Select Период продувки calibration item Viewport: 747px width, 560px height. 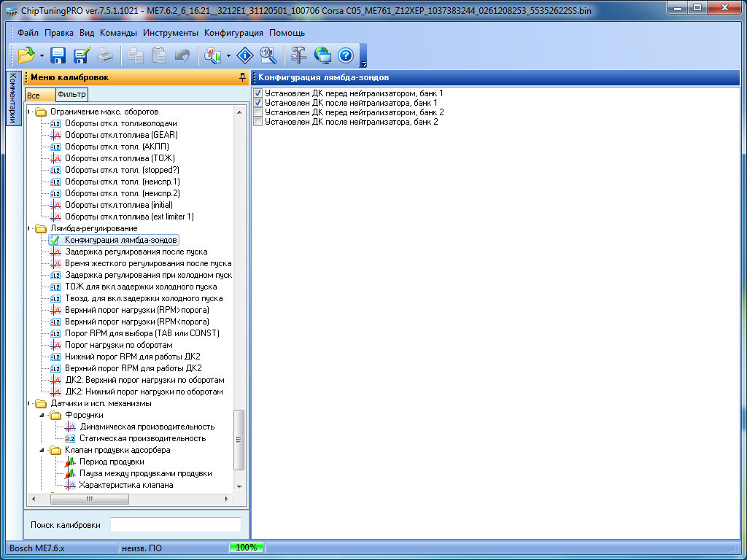[x=112, y=462]
